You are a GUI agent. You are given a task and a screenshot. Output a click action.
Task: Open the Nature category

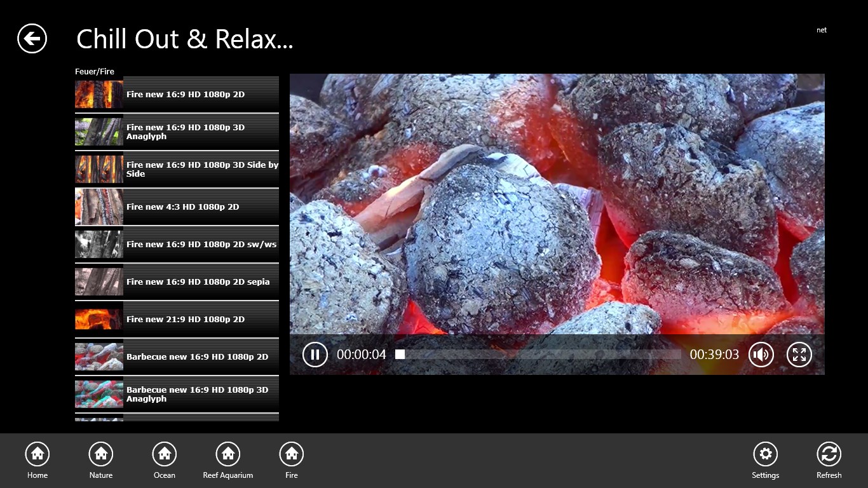[101, 454]
